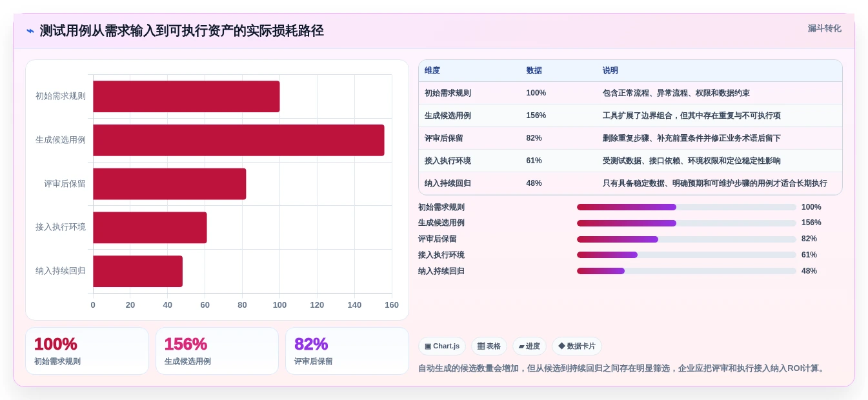Click the lightning icon beside the title
Viewport: 868px width, 400px height.
click(30, 31)
